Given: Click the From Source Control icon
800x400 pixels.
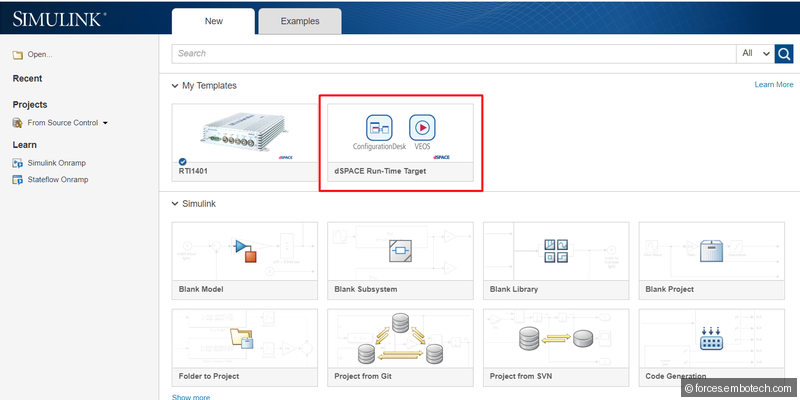Looking at the screenshot, I should click(18, 122).
